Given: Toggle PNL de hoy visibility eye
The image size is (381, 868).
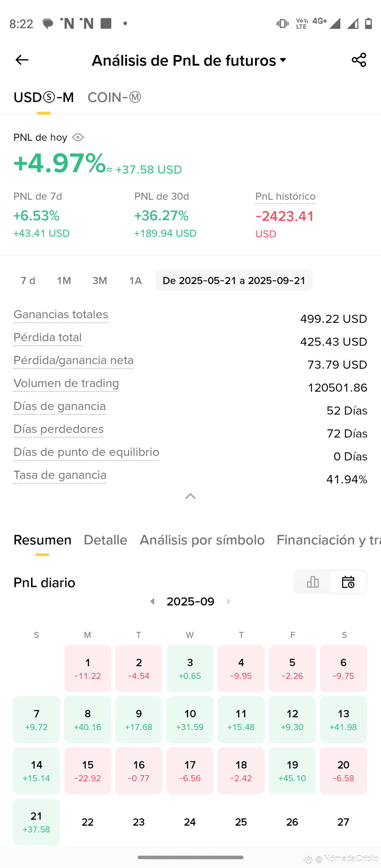Looking at the screenshot, I should coord(78,137).
